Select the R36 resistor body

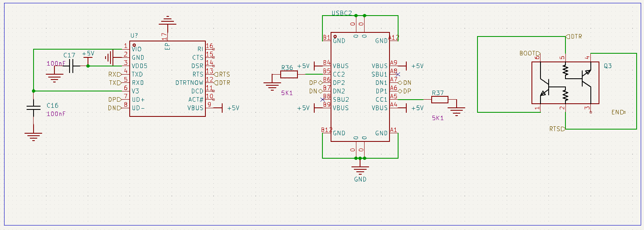[289, 75]
